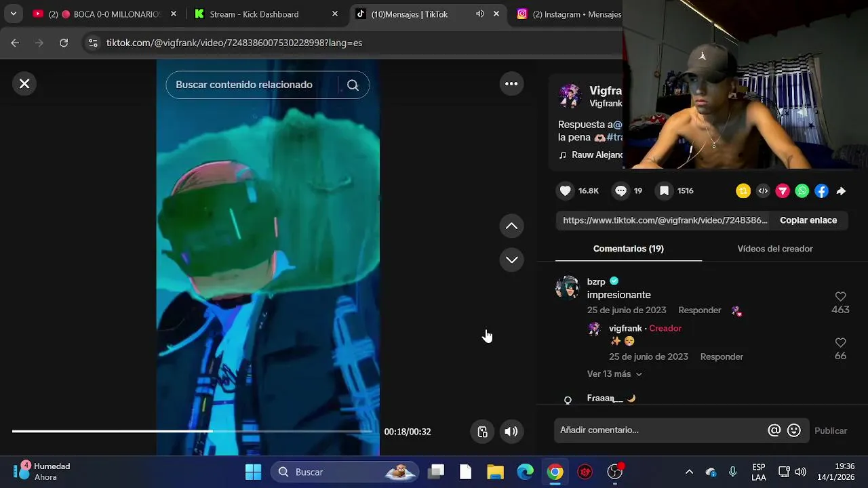Switch to BOCA 0-0 MILLONARIOS YouTube tab
The image size is (868, 488).
pos(105,14)
